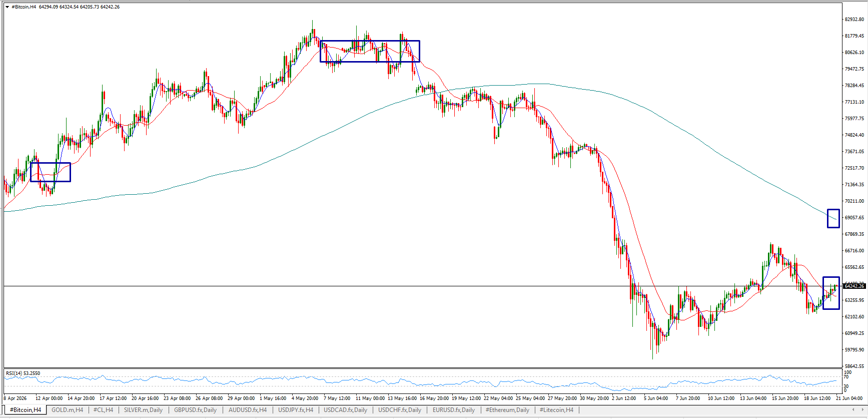Click the 79472.75 price scale value
Screen dimensions: 868x419
854,69
